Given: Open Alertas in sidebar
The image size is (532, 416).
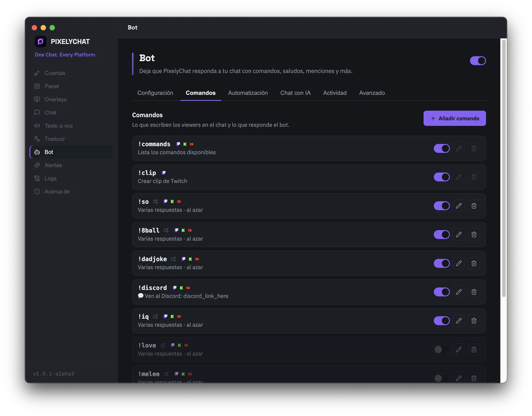Looking at the screenshot, I should 71,165.
